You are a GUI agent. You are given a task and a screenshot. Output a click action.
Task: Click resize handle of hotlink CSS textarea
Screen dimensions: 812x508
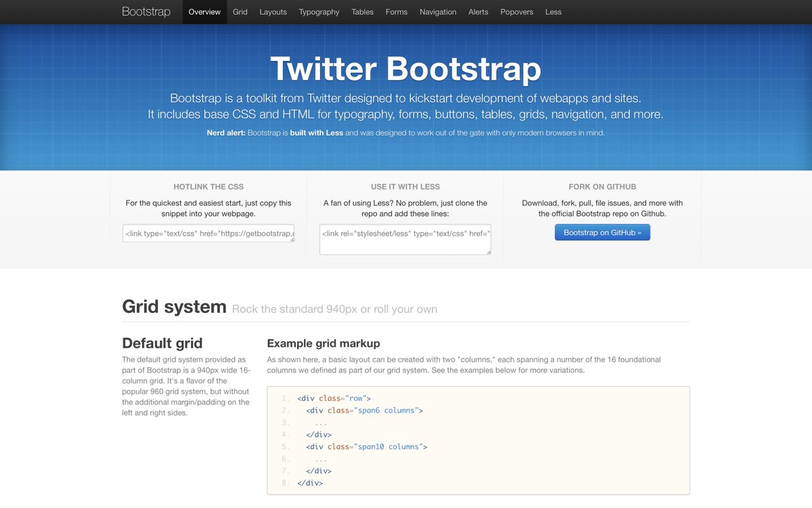(x=292, y=239)
